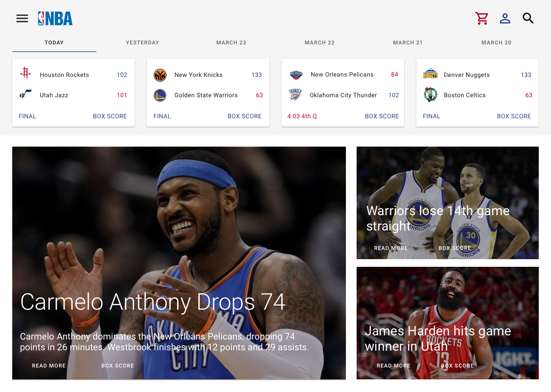551x392 pixels.
Task: Click the Houston Rockets team name
Action: [64, 75]
